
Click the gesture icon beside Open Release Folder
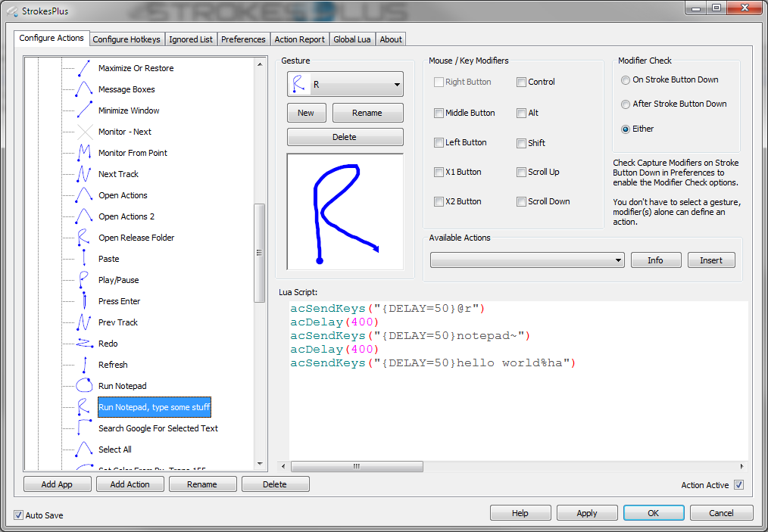click(x=84, y=238)
